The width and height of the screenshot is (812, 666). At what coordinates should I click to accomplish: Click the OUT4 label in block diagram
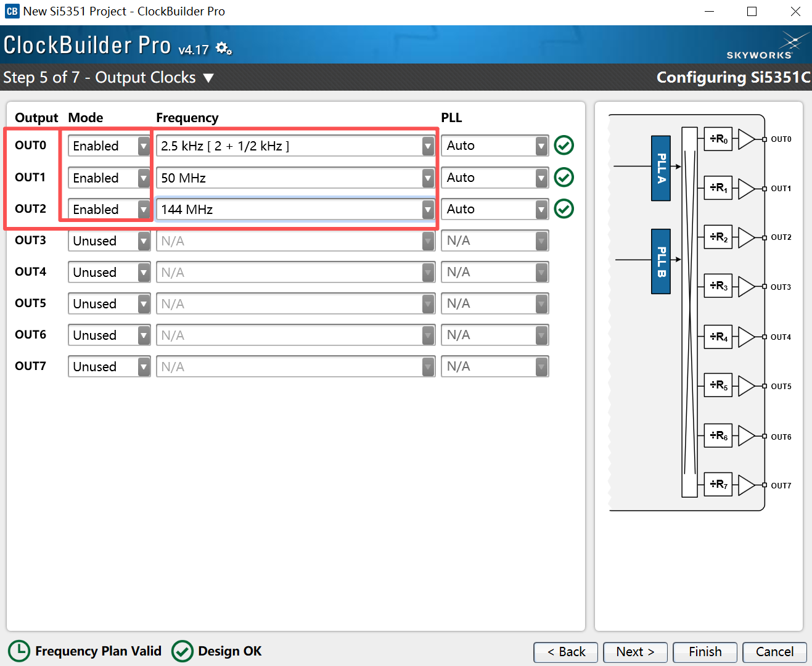point(781,337)
